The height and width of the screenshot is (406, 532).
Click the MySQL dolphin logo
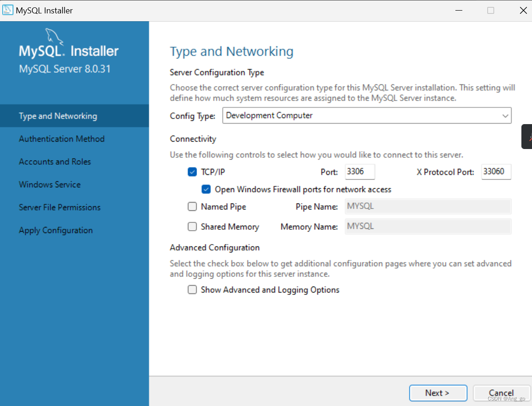point(54,36)
